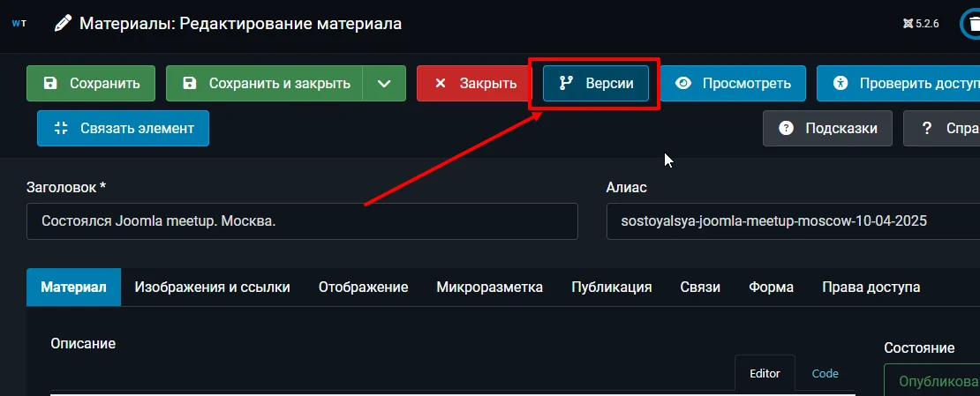This screenshot has width=980, height=396.
Task: Switch to the Материал tab
Action: [74, 288]
